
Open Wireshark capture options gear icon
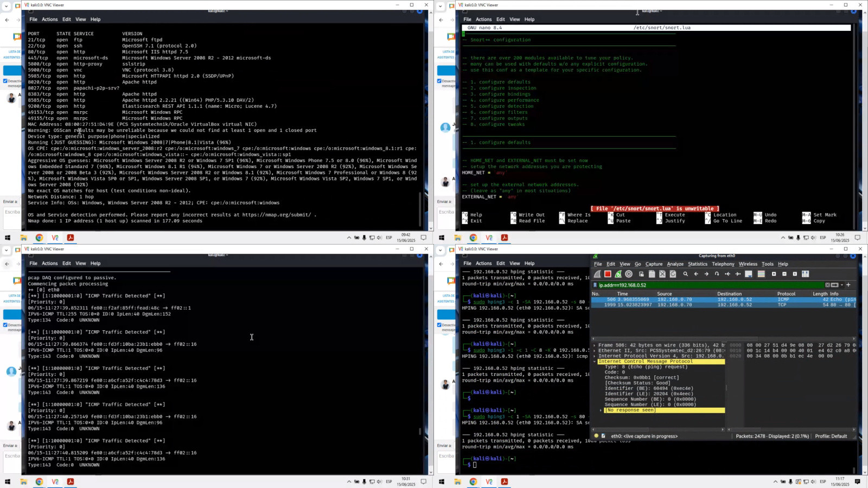[x=629, y=274]
